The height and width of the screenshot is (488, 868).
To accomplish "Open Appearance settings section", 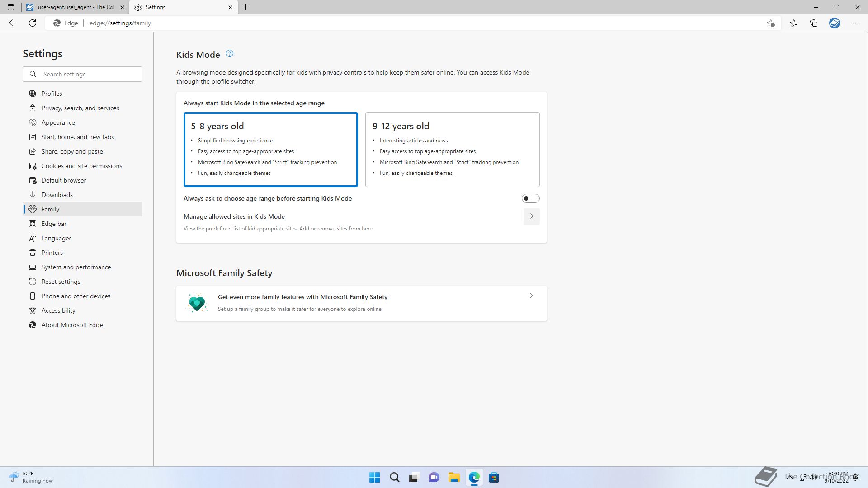I will tap(82, 122).
